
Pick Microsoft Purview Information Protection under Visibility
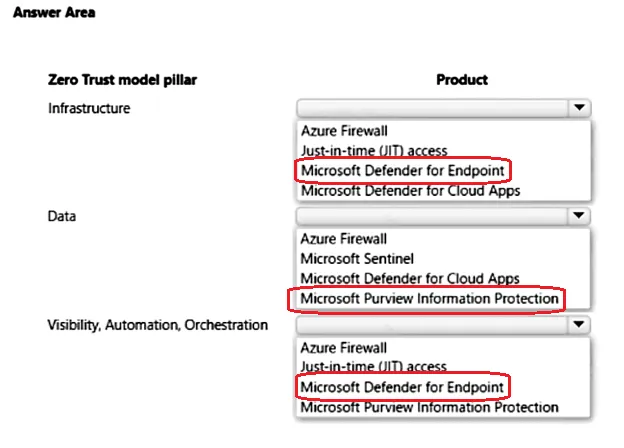429,407
